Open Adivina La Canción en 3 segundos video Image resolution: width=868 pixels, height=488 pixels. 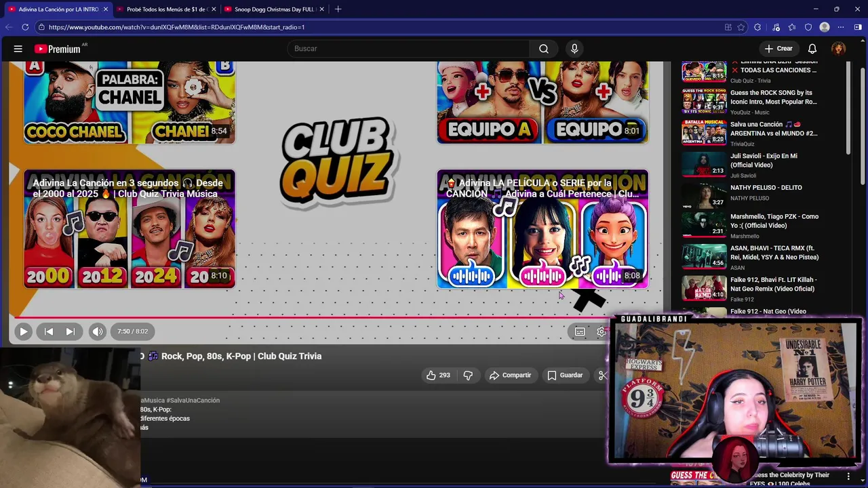coord(130,229)
